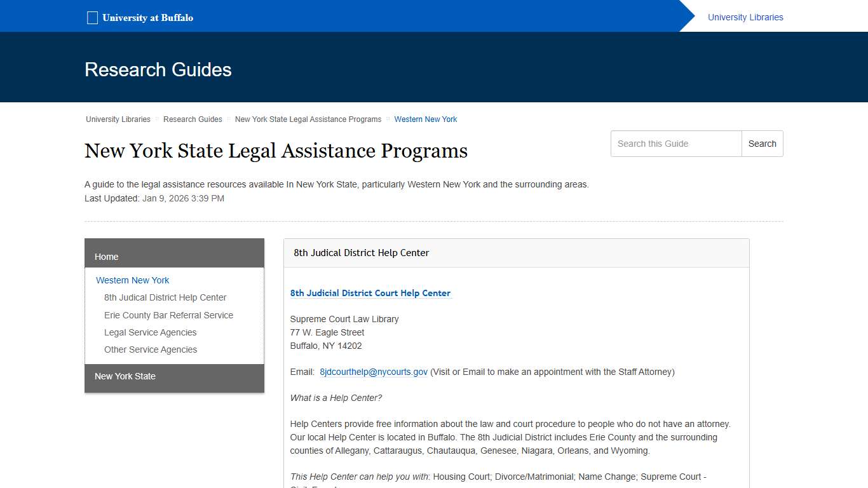Click the Search this Guide input field

pyautogui.click(x=675, y=144)
